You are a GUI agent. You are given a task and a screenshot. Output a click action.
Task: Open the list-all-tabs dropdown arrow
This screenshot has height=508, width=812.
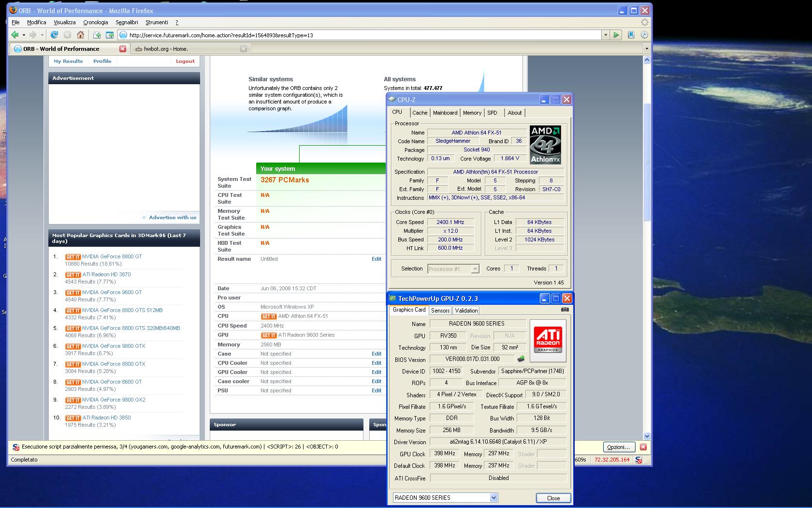click(x=647, y=48)
